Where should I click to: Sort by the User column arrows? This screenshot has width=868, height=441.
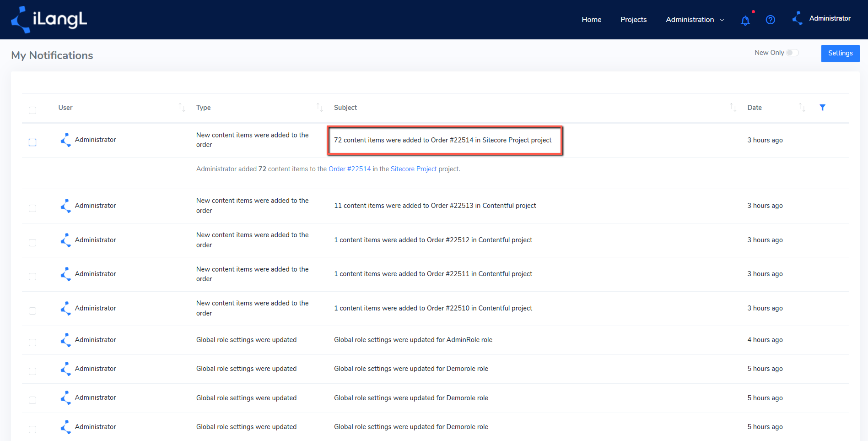coord(182,108)
